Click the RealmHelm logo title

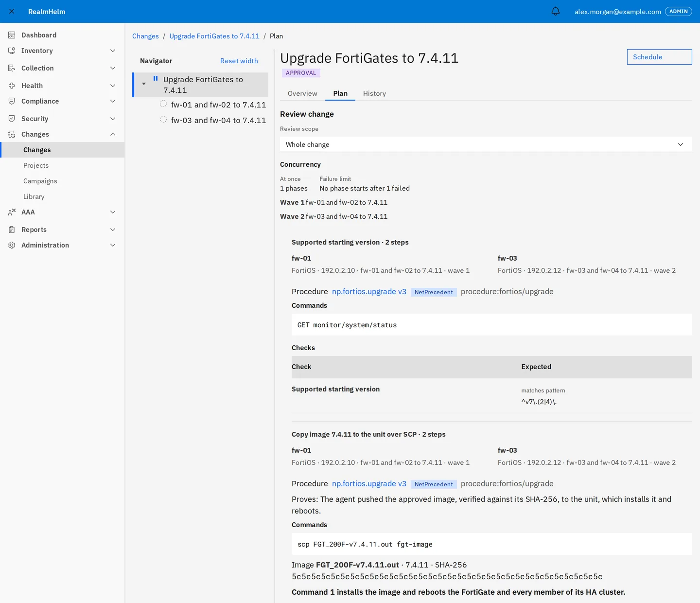[47, 11]
